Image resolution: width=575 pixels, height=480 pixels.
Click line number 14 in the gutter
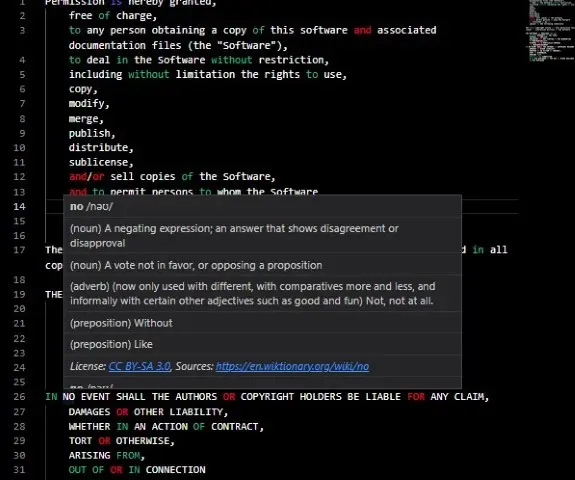click(x=19, y=206)
